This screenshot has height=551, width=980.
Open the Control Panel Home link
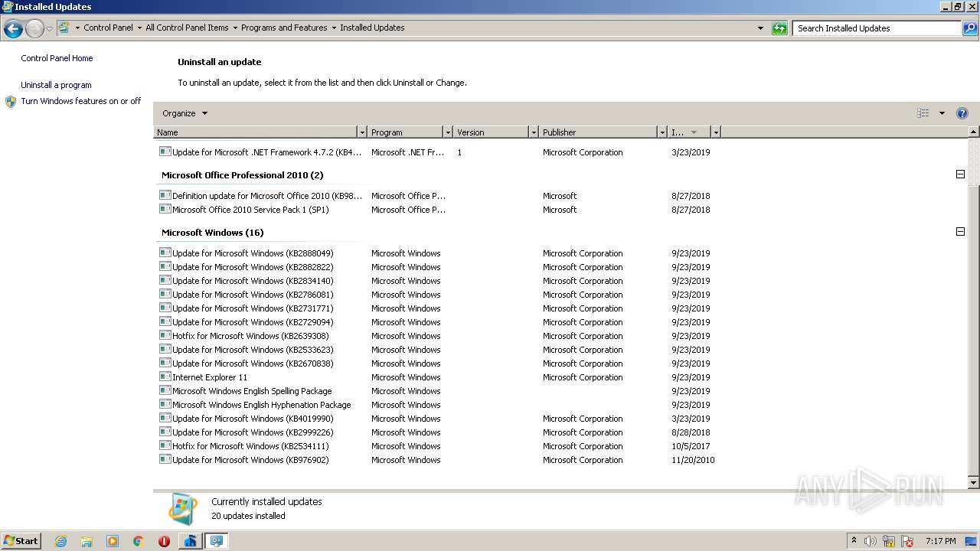57,58
